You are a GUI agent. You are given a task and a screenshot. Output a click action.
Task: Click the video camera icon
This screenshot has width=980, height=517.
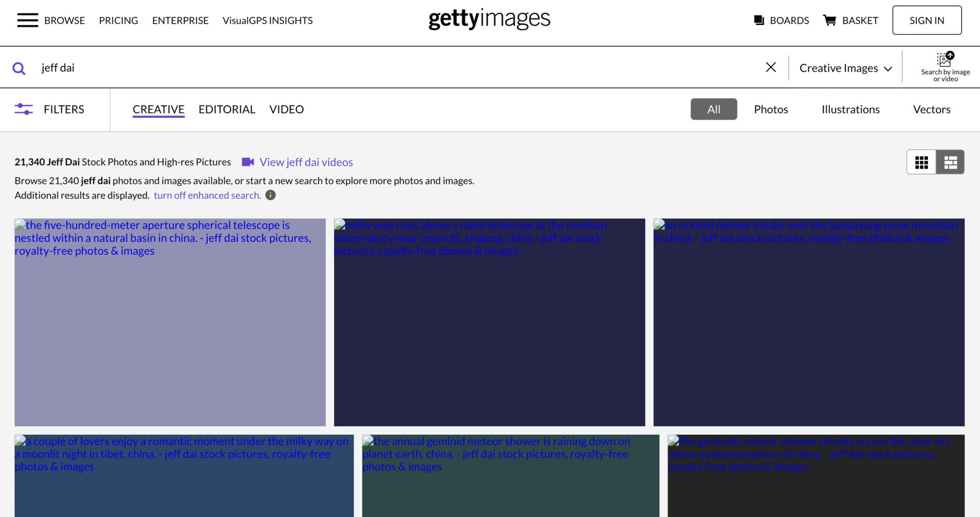coord(248,162)
